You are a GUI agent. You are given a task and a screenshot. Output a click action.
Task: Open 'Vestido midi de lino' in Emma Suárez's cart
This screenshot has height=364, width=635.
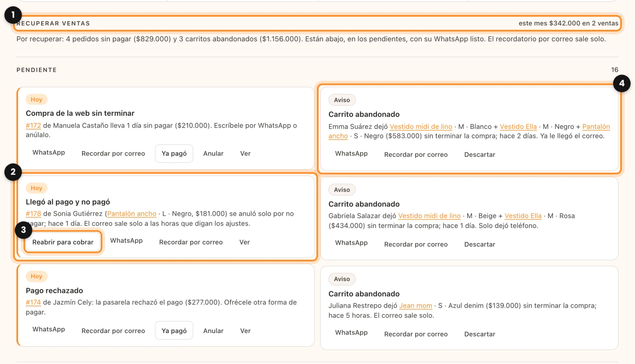point(421,126)
